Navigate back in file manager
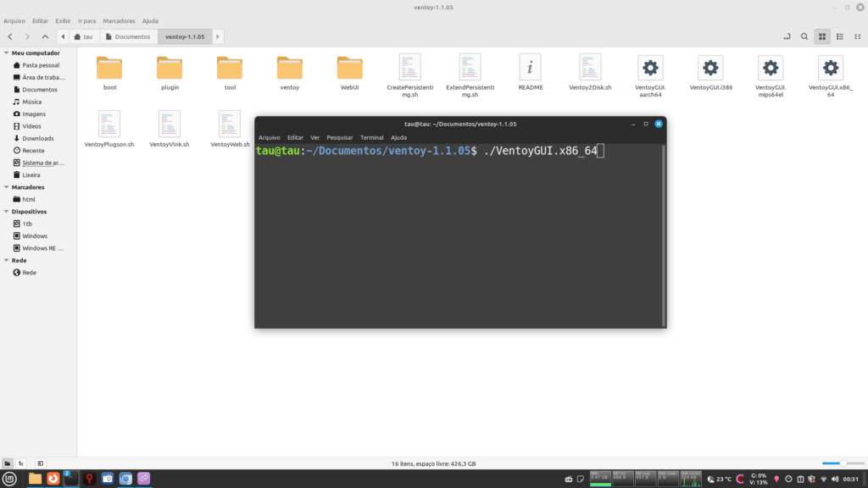This screenshot has width=868, height=488. pyautogui.click(x=9, y=36)
